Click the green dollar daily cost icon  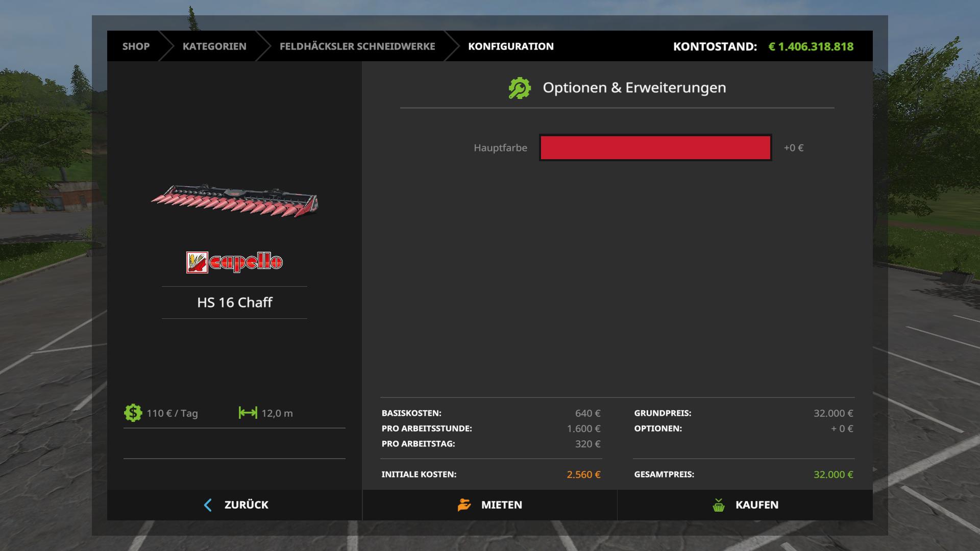[x=133, y=413]
